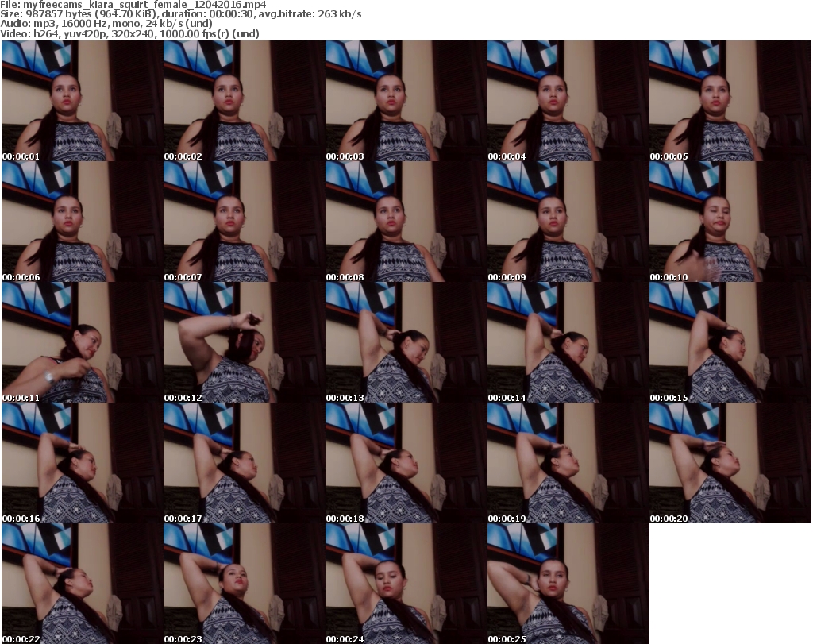813x644 pixels.
Task: Select the frame stamped 00:00:24
Action: [406, 584]
